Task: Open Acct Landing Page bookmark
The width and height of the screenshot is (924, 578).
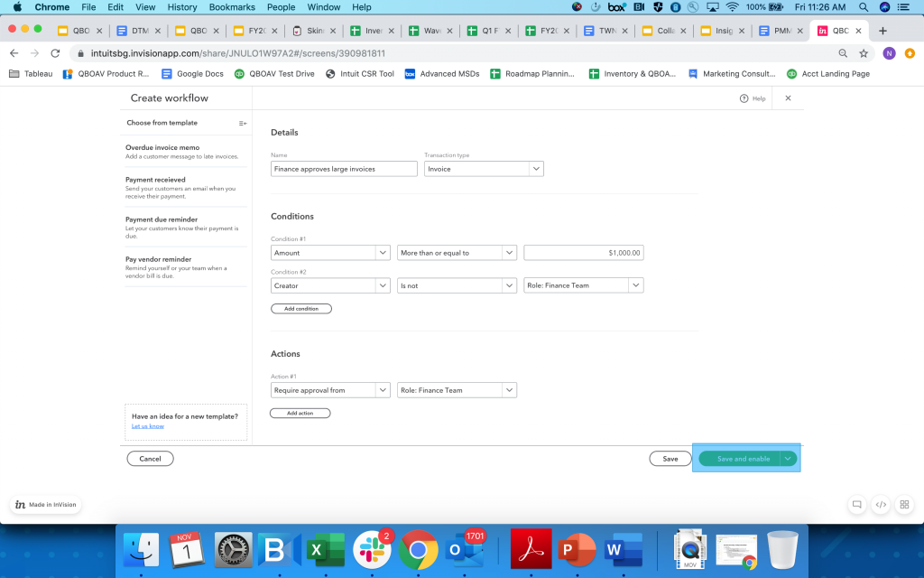Action: pos(828,74)
